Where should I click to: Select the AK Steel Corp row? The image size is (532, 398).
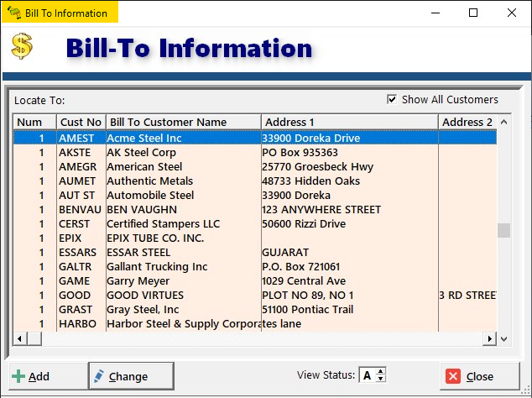pos(255,153)
